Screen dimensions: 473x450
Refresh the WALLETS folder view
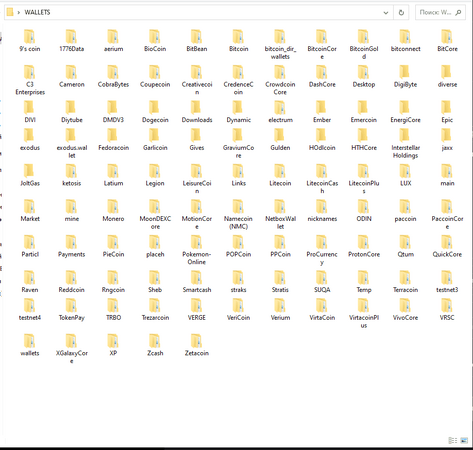pos(401,13)
